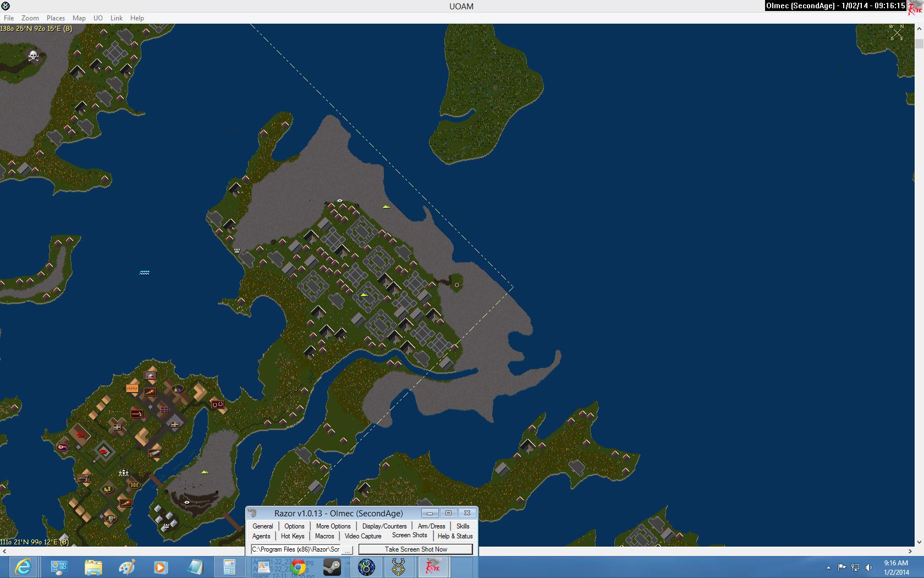Launch Google Chrome from the taskbar

298,566
